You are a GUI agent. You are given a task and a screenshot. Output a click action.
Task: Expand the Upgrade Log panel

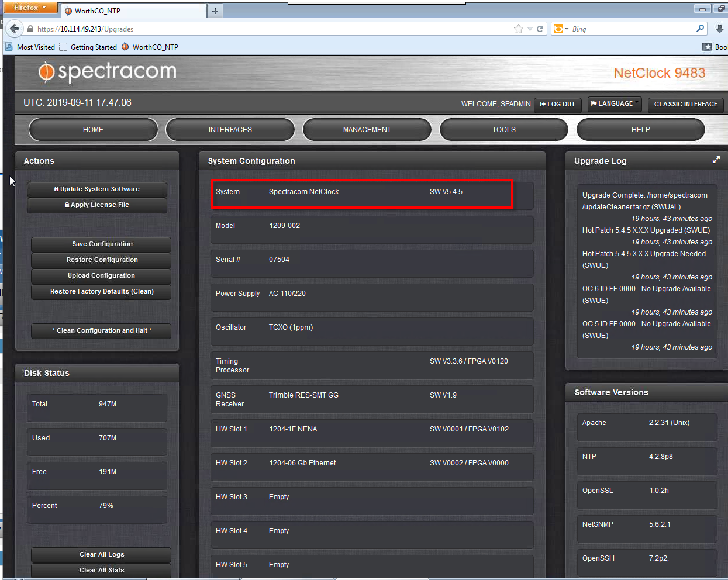point(716,160)
